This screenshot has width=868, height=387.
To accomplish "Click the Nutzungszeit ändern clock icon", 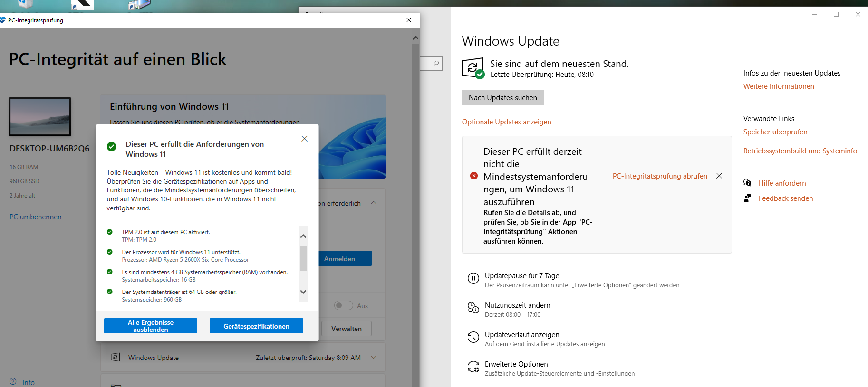I will [x=473, y=308].
